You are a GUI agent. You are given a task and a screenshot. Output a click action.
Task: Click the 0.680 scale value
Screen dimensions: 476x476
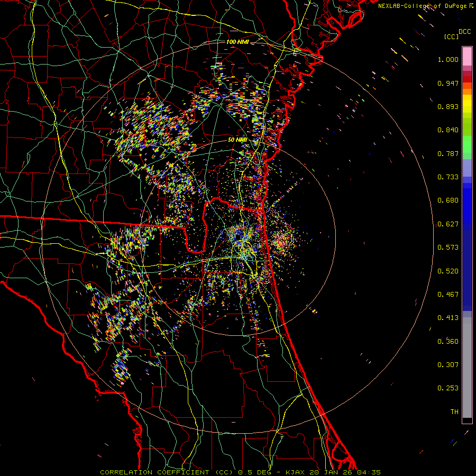448,200
